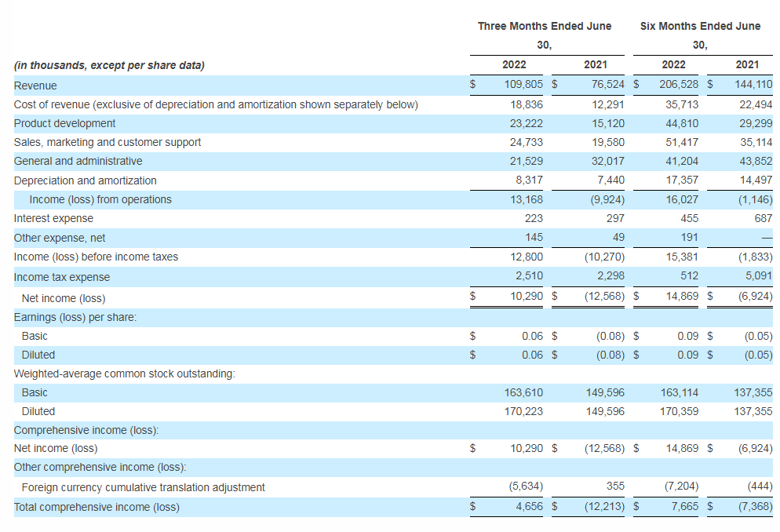This screenshot has height=532, width=780.
Task: Select the Income (loss) from operations label
Action: [x=100, y=199]
